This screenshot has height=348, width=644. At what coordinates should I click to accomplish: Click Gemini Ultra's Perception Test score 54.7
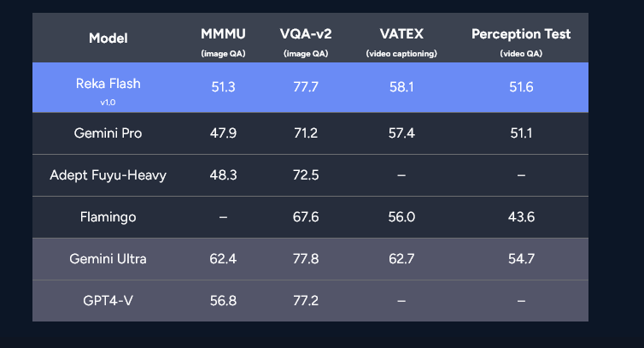[520, 259]
